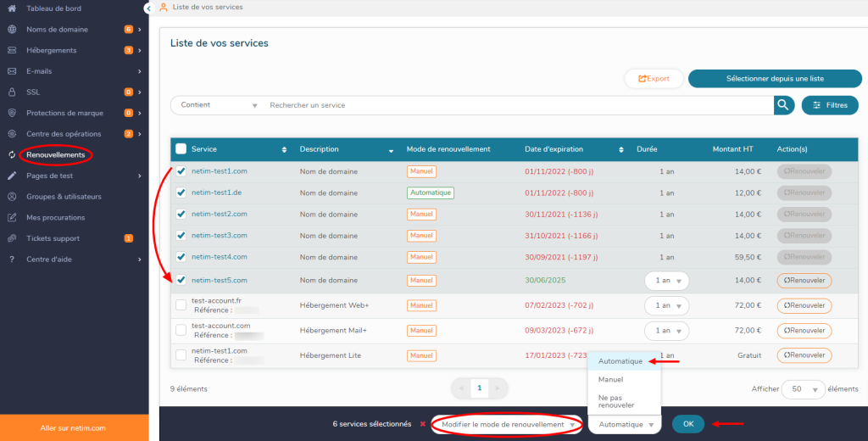Toggle the select-all checkbox in table header
This screenshot has width=868, height=441.
[x=181, y=149]
